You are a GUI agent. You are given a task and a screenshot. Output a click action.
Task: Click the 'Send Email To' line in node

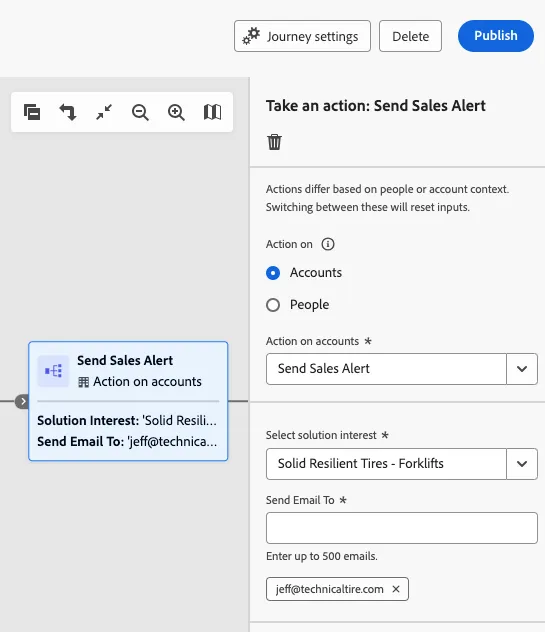coord(127,441)
